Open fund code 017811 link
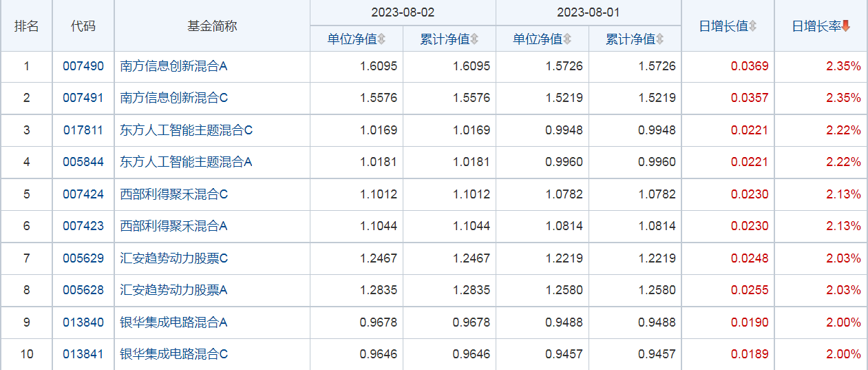 click(x=83, y=130)
